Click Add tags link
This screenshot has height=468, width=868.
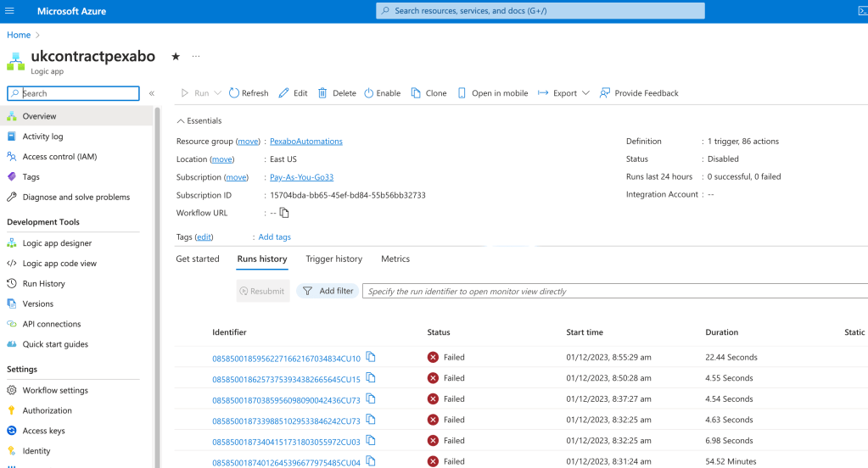[275, 237]
